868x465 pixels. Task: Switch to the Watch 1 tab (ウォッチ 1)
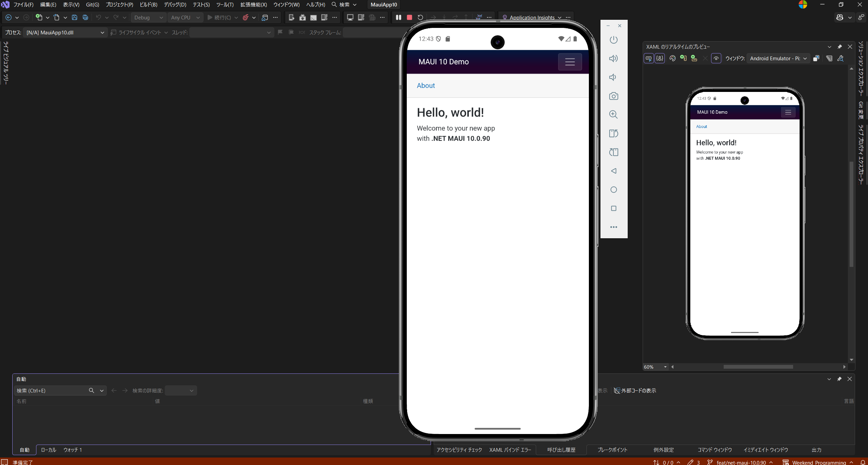(73, 450)
